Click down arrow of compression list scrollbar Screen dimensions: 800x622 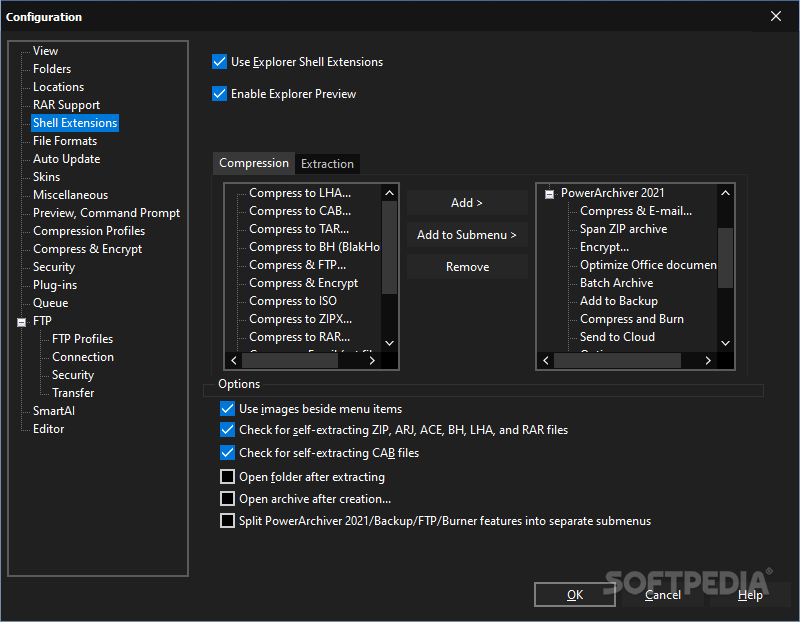389,343
